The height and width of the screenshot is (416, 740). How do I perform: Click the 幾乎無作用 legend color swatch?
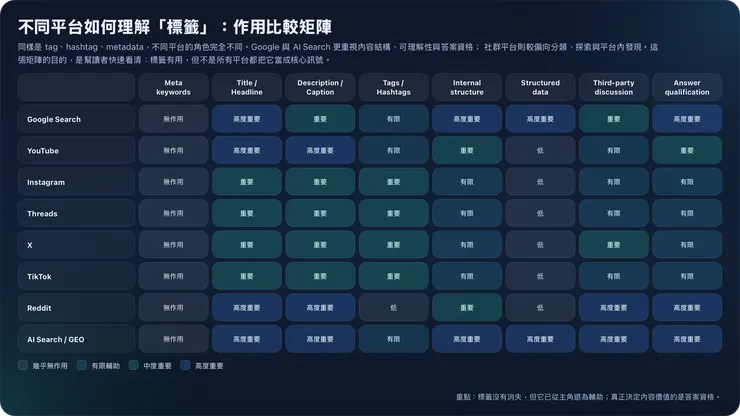click(x=23, y=365)
